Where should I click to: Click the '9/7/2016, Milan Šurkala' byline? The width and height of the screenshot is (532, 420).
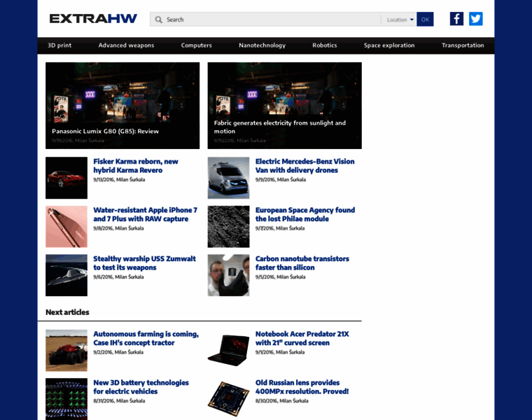pos(280,228)
